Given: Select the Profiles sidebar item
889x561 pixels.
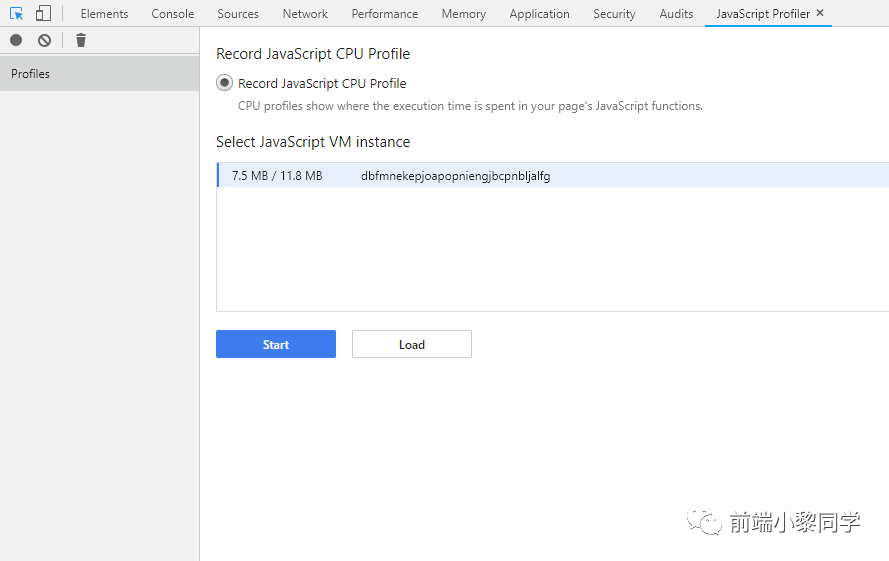Looking at the screenshot, I should (x=100, y=74).
